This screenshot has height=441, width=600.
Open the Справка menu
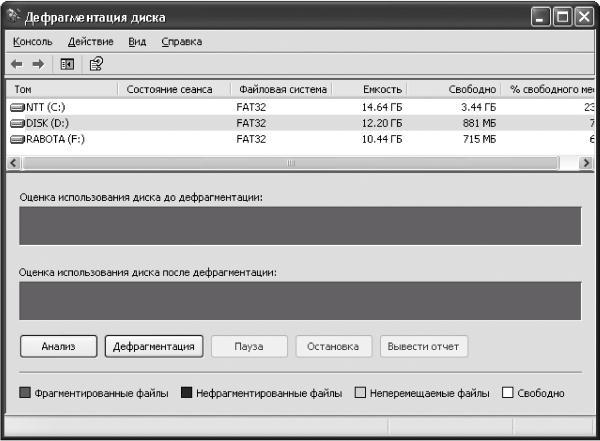pos(182,42)
